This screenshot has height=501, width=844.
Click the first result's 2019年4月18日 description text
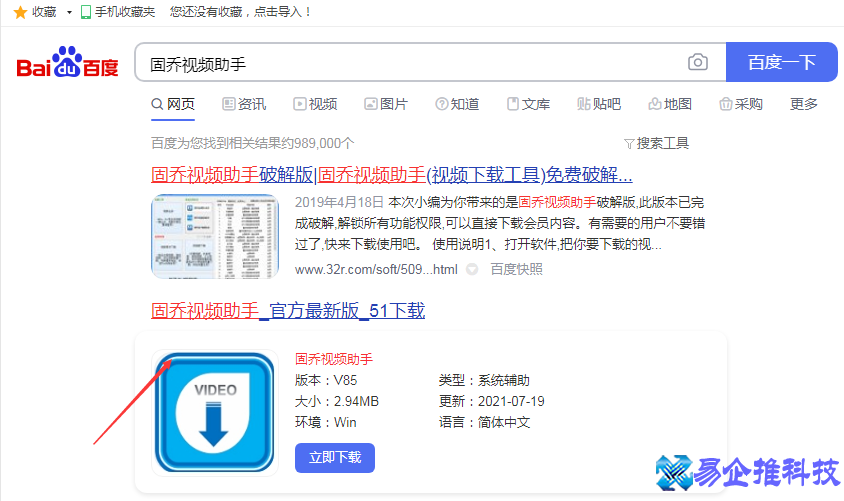point(500,223)
